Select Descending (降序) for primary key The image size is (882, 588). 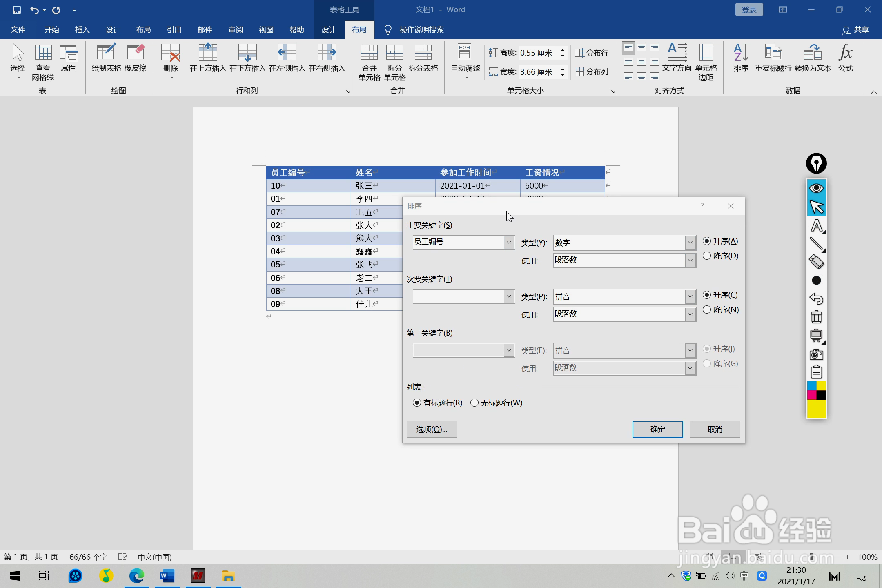[707, 256]
